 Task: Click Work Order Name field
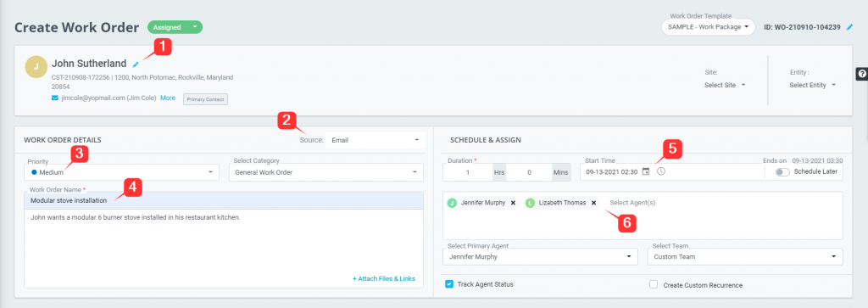pos(224,200)
